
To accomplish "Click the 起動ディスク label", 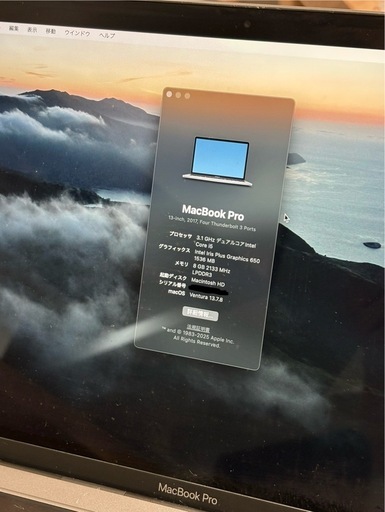I will pyautogui.click(x=173, y=276).
